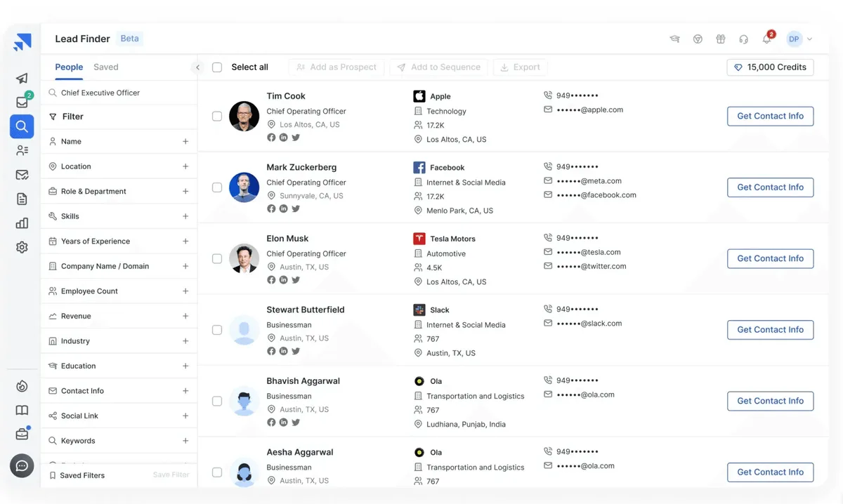Expand the Industry filter

185,341
